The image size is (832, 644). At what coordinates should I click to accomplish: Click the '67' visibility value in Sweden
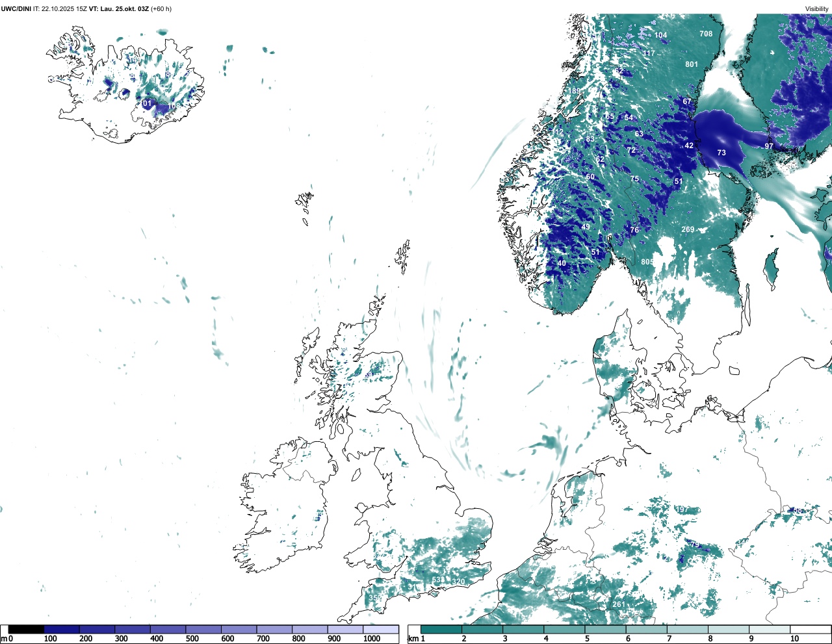687,102
